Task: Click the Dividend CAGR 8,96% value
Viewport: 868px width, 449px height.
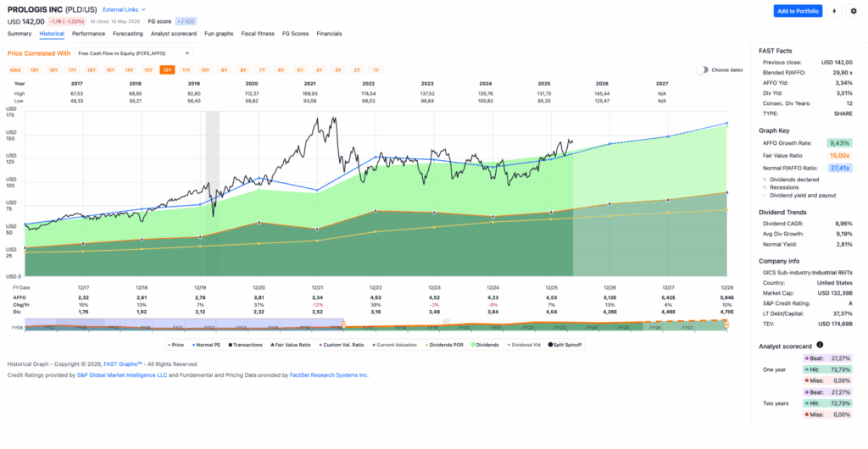Action: [x=843, y=224]
